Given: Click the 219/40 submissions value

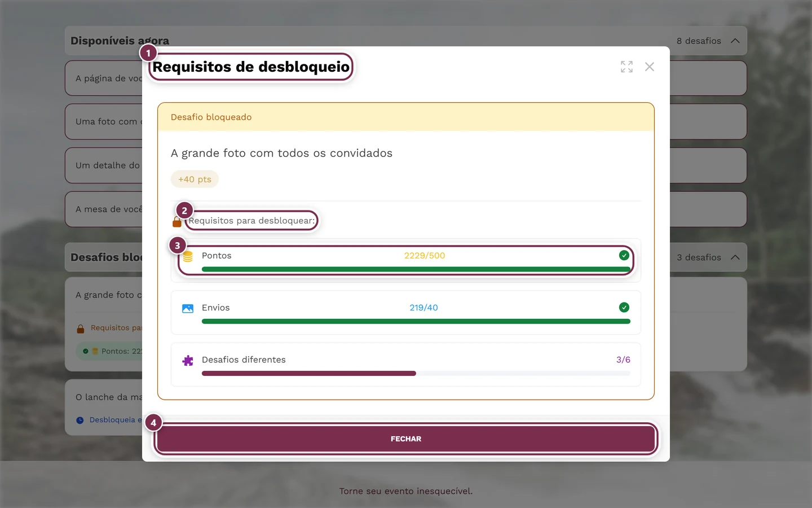Looking at the screenshot, I should [x=423, y=308].
